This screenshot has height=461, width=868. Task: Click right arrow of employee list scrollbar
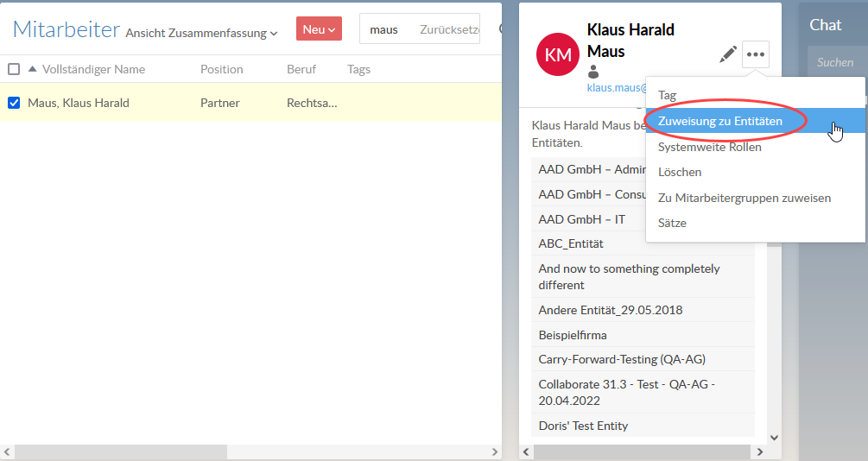pyautogui.click(x=494, y=452)
